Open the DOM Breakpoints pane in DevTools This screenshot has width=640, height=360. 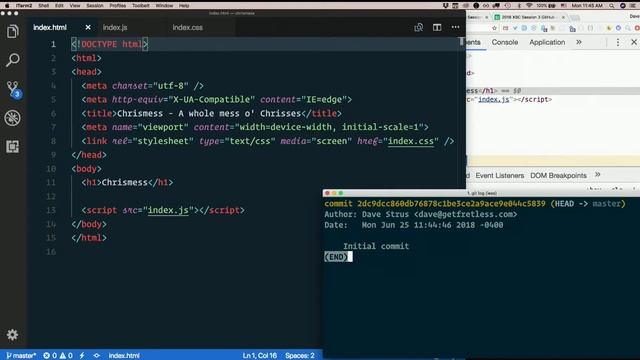pyautogui.click(x=558, y=176)
